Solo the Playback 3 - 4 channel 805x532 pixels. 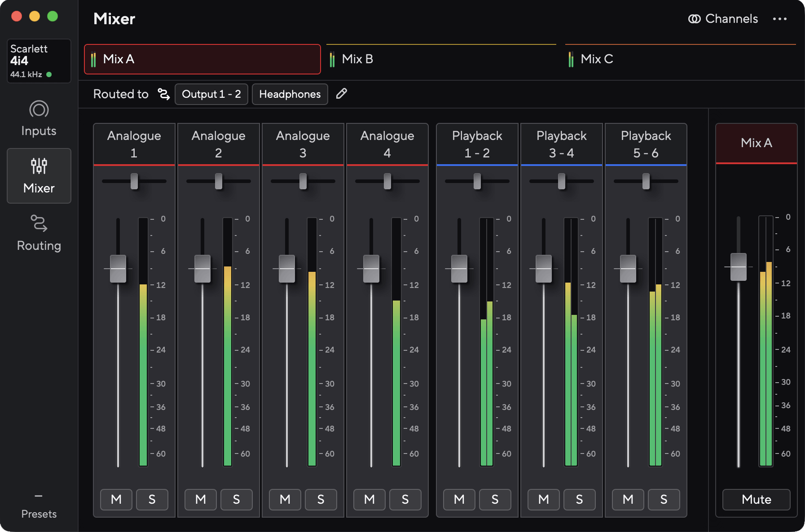[x=580, y=500]
